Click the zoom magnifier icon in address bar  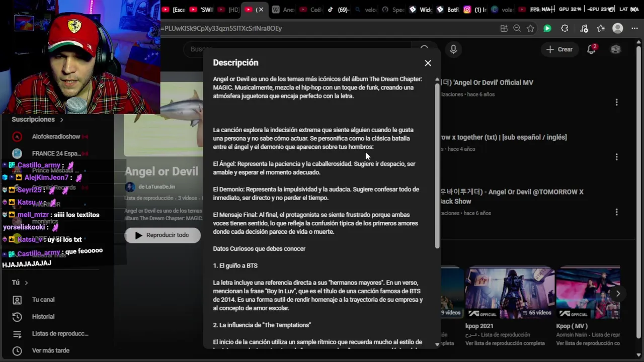[x=517, y=29]
